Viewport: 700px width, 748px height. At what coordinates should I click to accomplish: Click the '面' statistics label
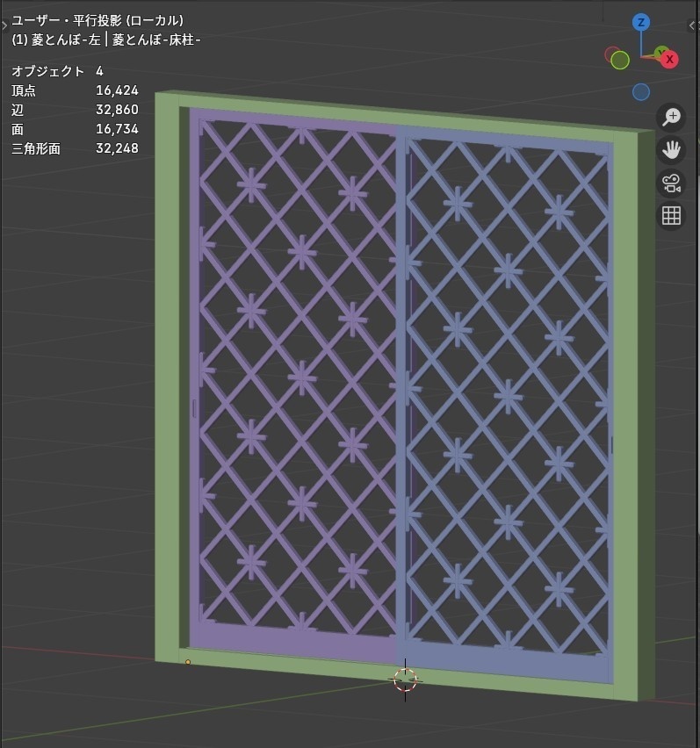point(18,130)
